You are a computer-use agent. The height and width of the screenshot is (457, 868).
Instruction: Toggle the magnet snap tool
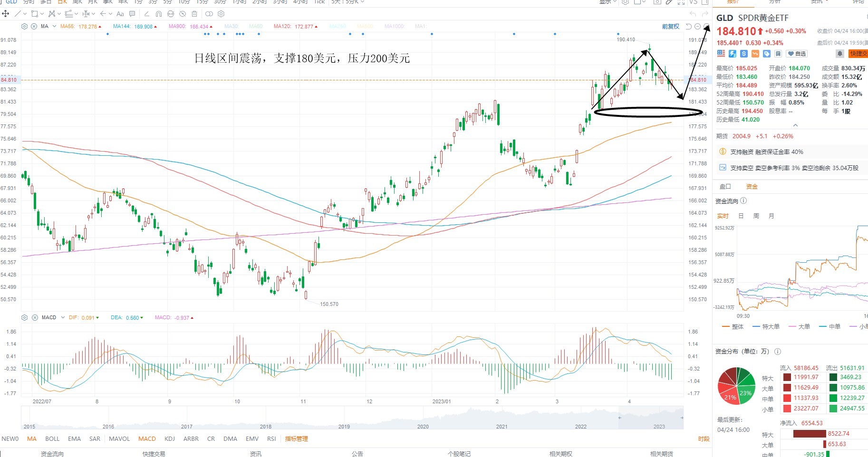[159, 14]
